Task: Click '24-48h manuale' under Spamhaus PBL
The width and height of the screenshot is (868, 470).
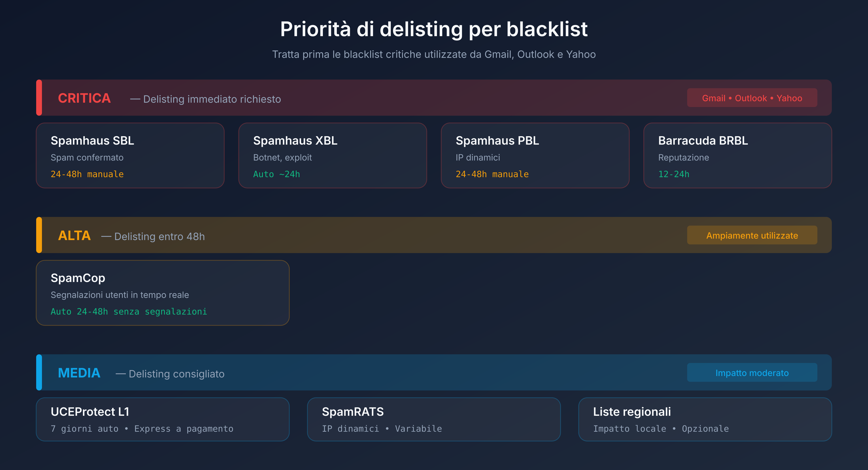Action: 492,174
